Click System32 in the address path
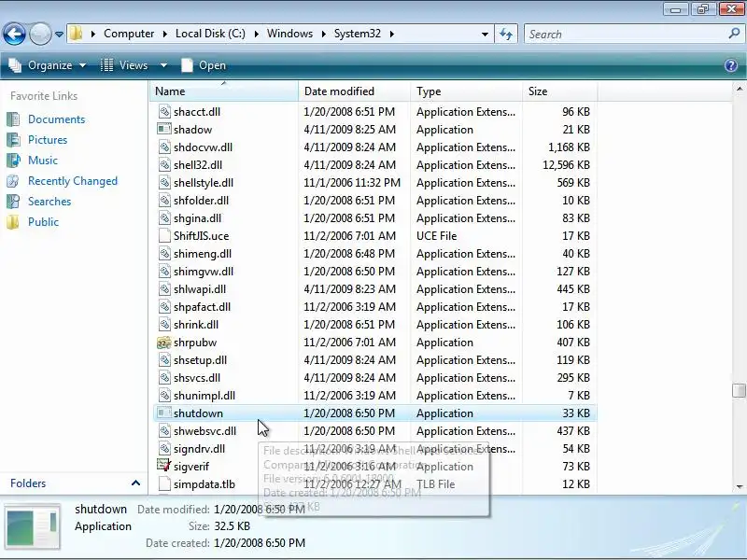This screenshot has width=747, height=560. 358,34
